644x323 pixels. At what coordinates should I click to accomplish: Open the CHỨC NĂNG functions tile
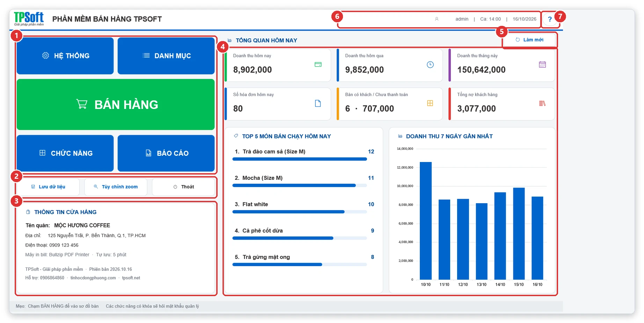(x=65, y=153)
